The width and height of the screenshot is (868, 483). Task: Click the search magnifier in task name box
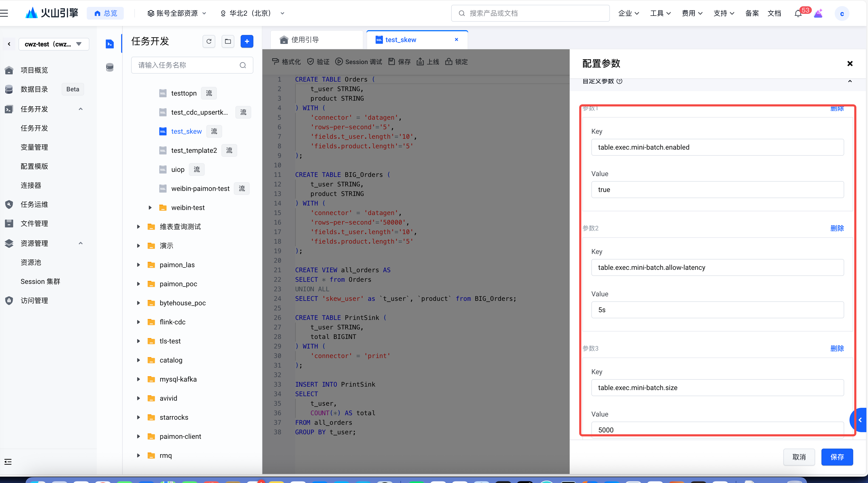point(243,65)
